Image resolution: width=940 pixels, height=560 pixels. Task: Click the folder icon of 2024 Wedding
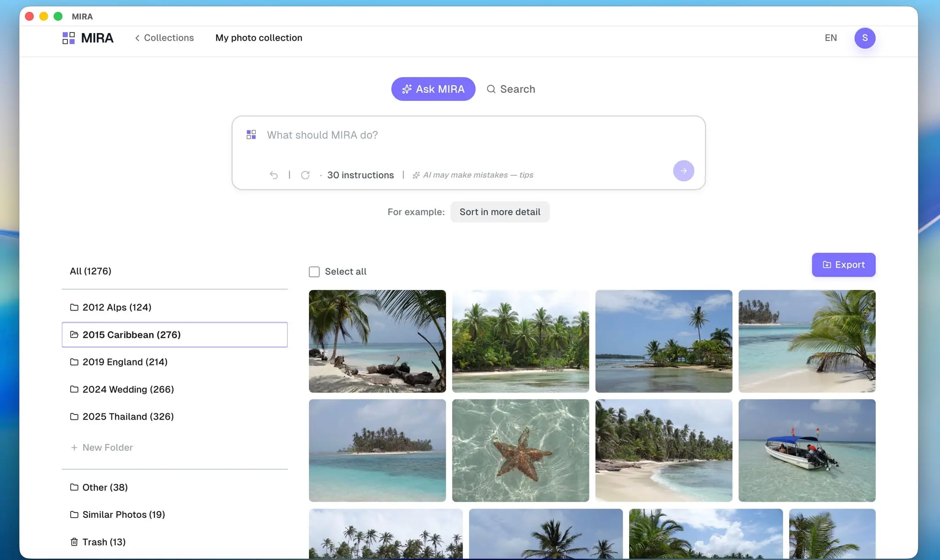[74, 389]
